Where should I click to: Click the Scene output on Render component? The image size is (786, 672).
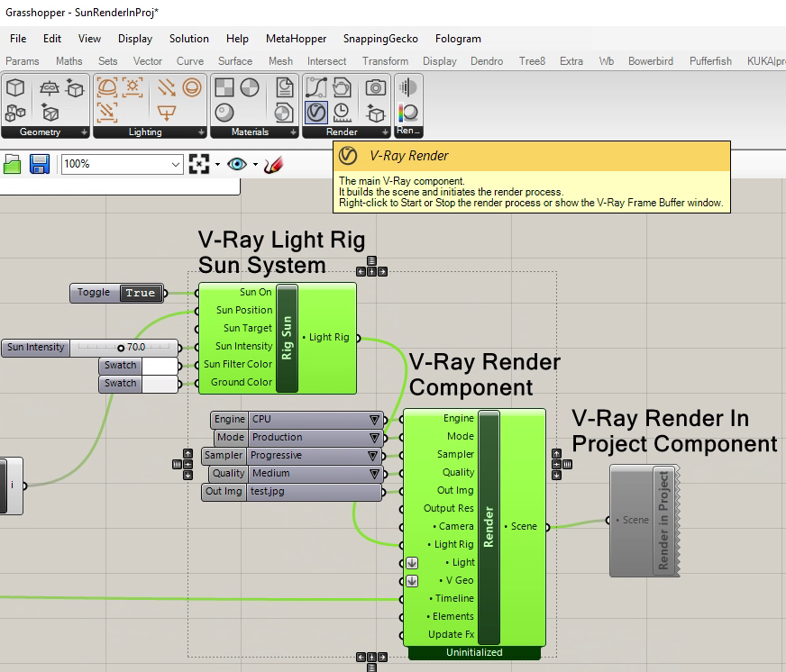click(522, 527)
